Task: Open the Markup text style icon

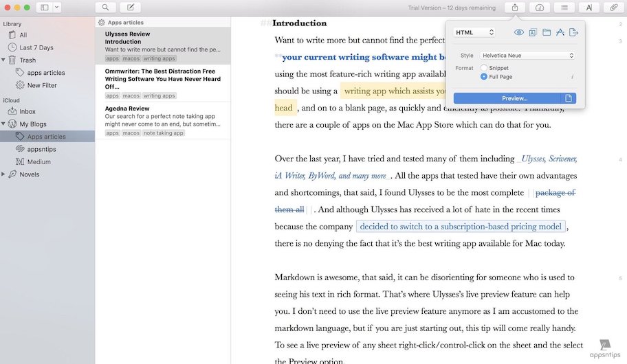Action: [589, 8]
